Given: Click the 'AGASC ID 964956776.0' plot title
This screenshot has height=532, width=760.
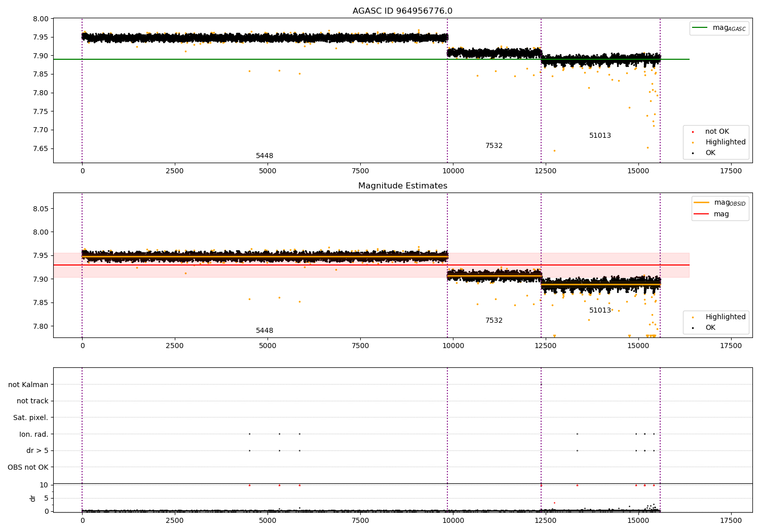Looking at the screenshot, I should (x=402, y=11).
